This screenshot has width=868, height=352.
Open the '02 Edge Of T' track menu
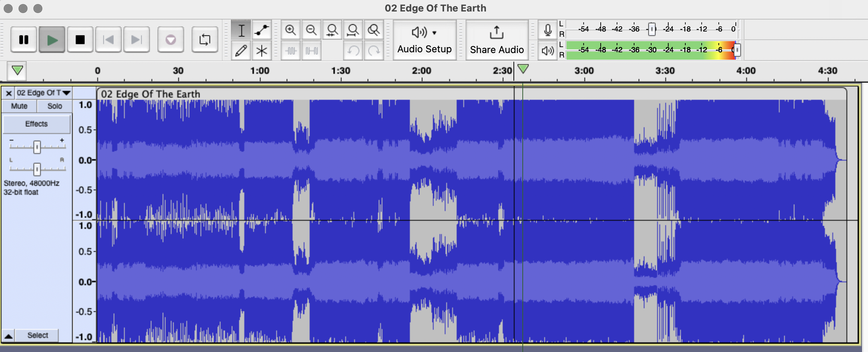[44, 93]
